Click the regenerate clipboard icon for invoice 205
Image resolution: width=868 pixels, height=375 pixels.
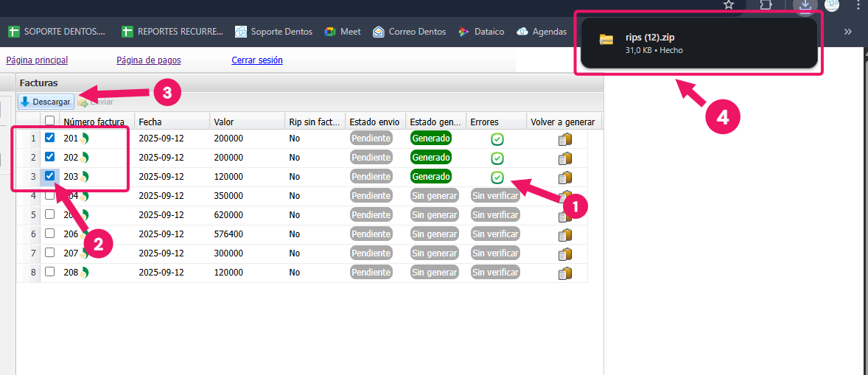[x=564, y=216]
